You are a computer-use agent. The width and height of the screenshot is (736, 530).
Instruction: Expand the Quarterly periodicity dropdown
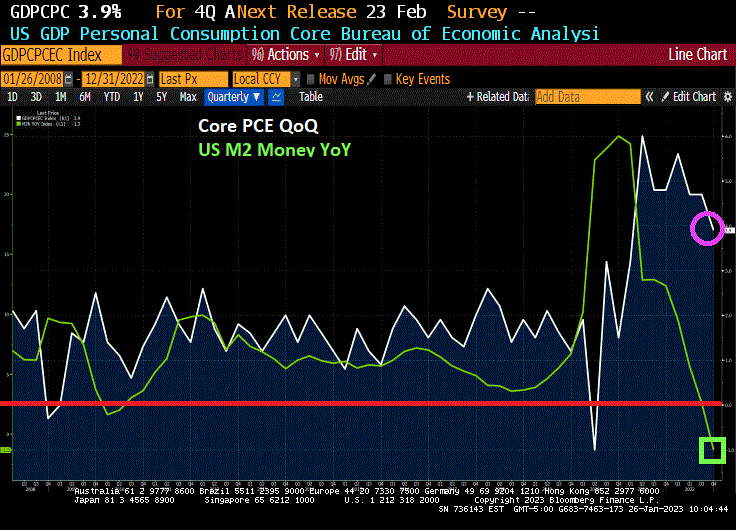coord(233,97)
